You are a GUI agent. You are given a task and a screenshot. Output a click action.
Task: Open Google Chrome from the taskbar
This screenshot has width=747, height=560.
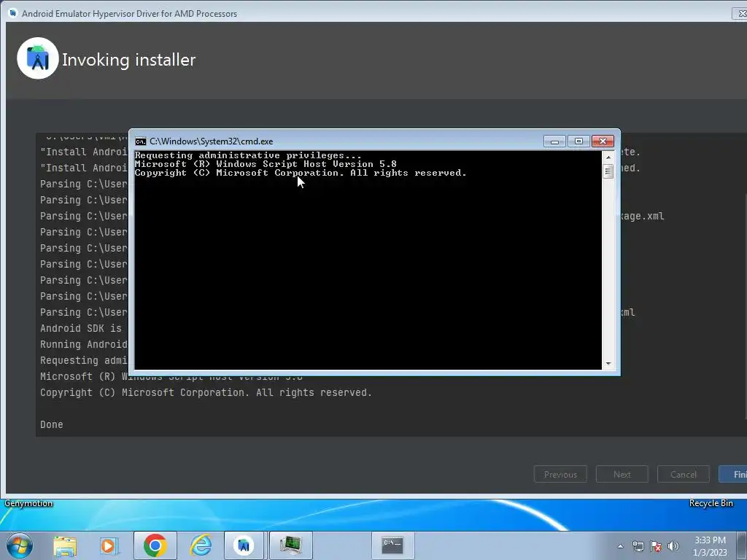[x=155, y=545]
